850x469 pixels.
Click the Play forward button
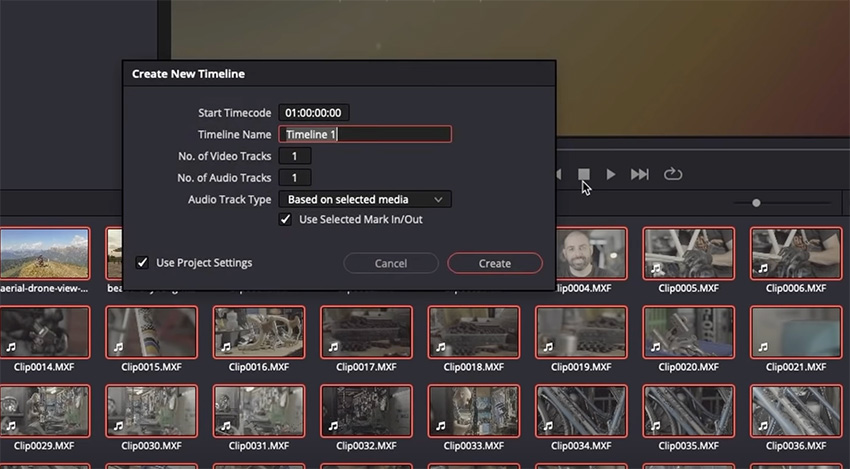[611, 174]
